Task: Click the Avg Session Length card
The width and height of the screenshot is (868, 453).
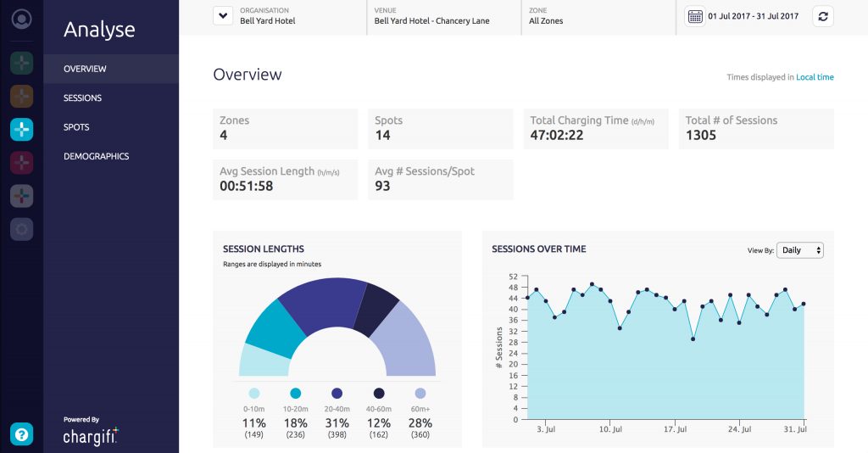Action: click(285, 180)
